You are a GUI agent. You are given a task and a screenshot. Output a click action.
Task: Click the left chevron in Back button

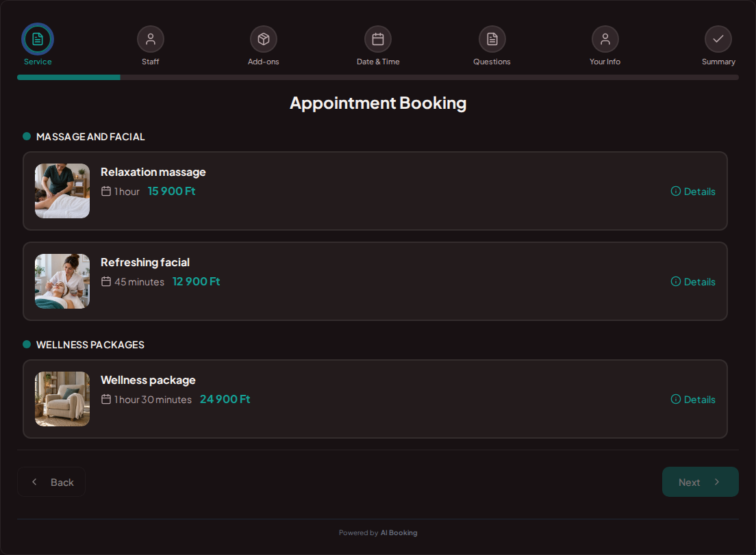tap(34, 482)
